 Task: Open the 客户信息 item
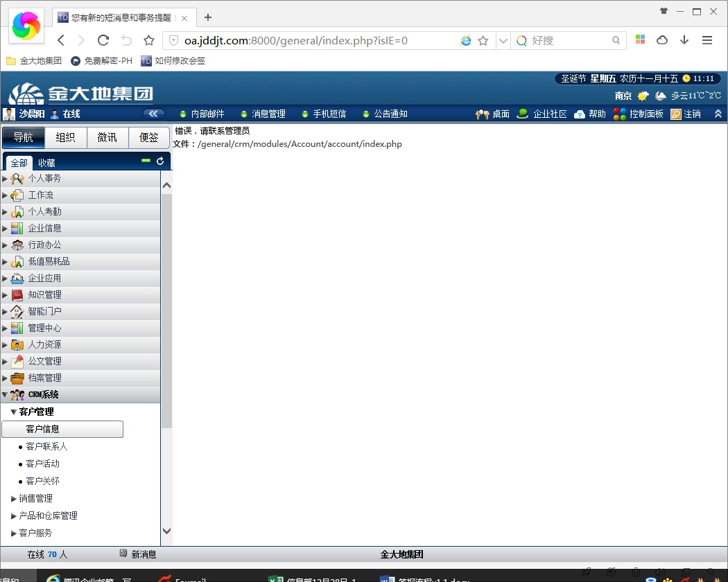click(x=62, y=430)
